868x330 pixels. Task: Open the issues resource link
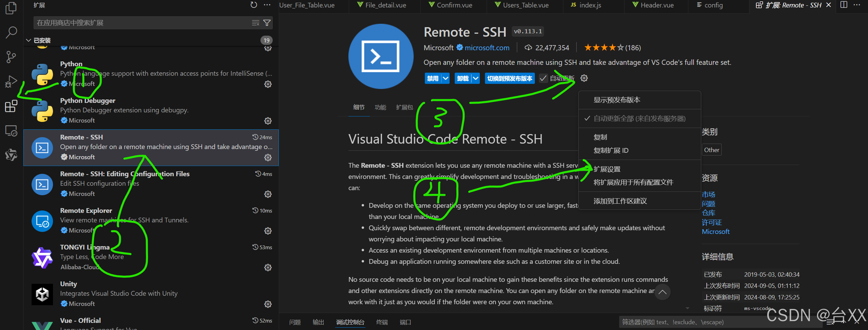click(x=708, y=204)
